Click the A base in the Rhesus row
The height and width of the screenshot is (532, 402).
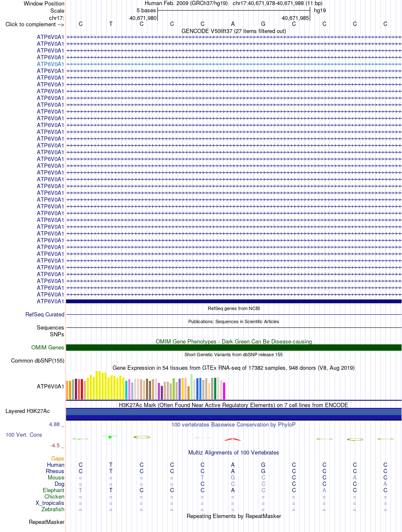click(233, 471)
